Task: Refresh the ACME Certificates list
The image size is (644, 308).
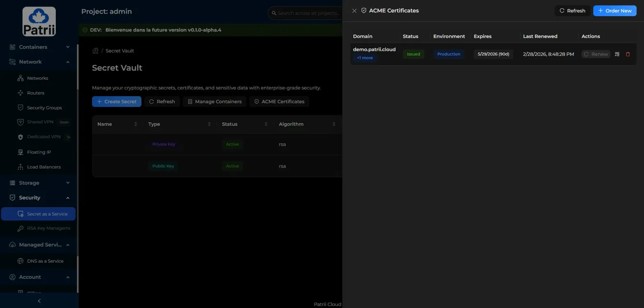Action: tap(572, 11)
